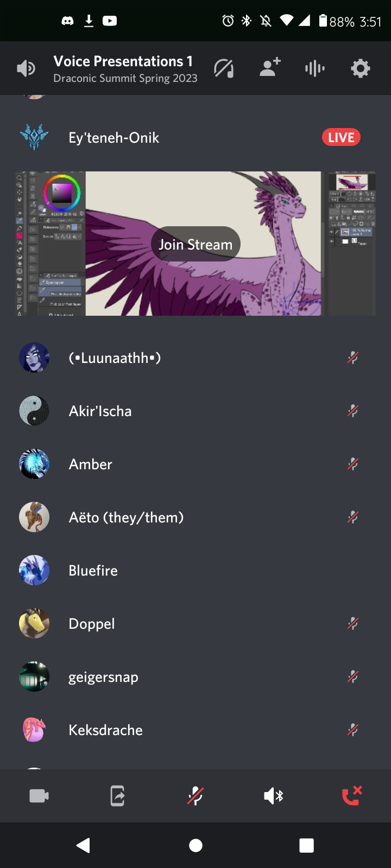The width and height of the screenshot is (391, 868).
Task: Start screen share from bottom bar
Action: [117, 796]
